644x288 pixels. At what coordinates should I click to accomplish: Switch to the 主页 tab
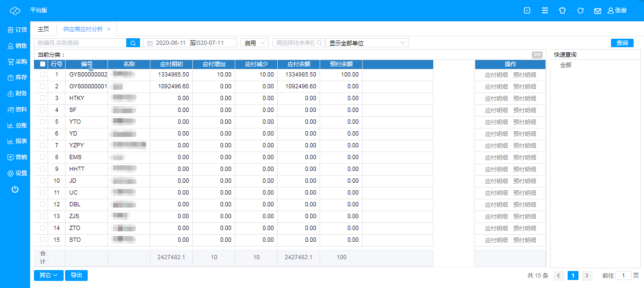click(x=43, y=29)
